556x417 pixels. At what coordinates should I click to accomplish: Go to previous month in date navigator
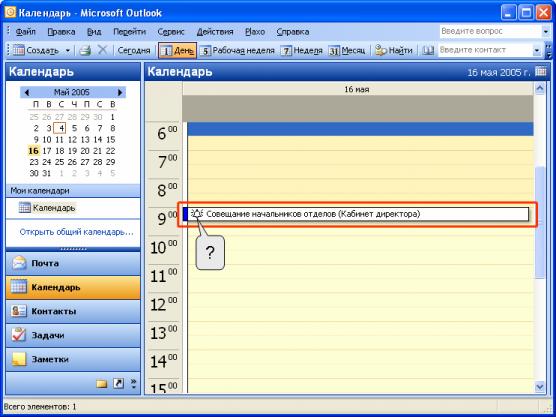tap(27, 93)
